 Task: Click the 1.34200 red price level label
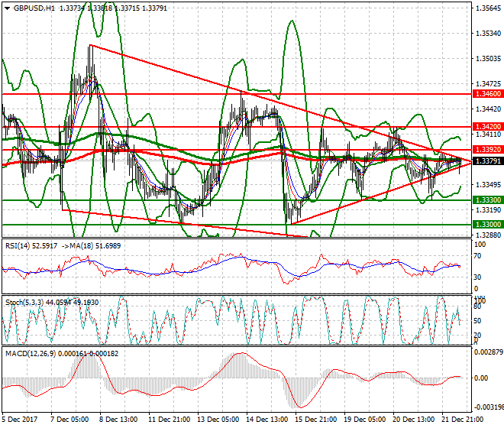(x=488, y=126)
